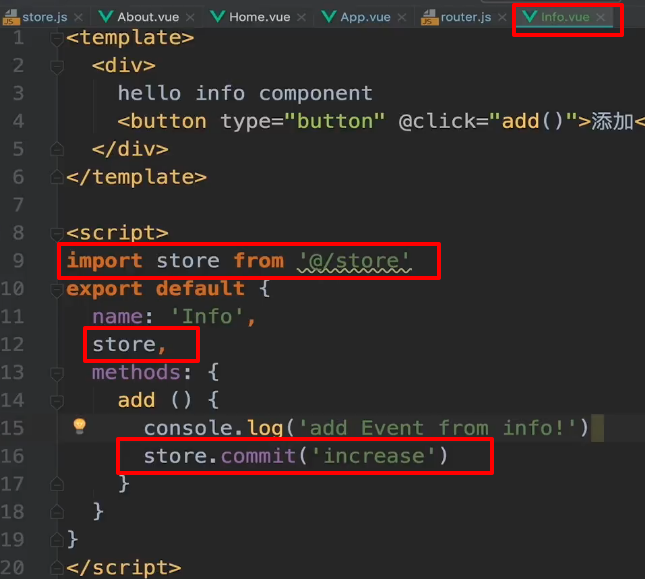This screenshot has width=645, height=579.
Task: Fold the closing brace marker at line 18
Action: point(57,512)
